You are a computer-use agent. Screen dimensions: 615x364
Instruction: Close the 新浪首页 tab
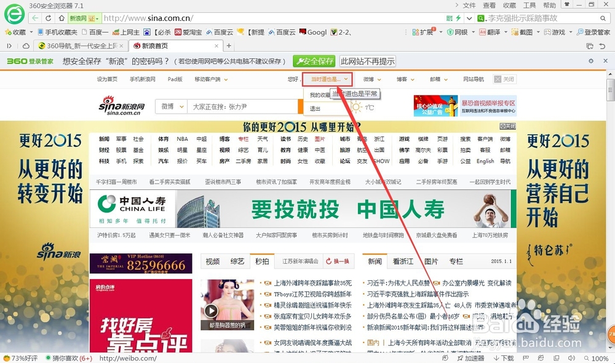coord(216,46)
